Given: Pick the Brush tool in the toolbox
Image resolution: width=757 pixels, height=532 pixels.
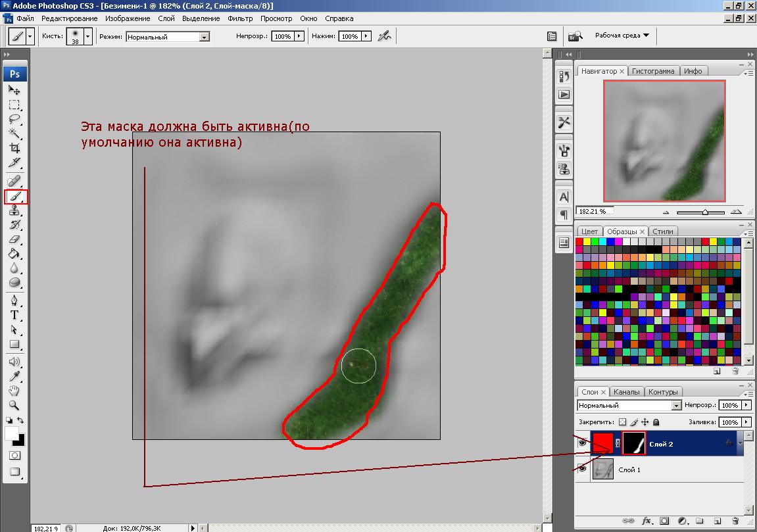Looking at the screenshot, I should 14,196.
